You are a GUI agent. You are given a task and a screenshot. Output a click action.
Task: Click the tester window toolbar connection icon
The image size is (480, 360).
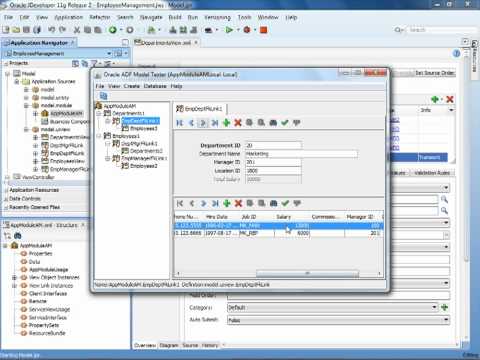pyautogui.click(x=103, y=96)
